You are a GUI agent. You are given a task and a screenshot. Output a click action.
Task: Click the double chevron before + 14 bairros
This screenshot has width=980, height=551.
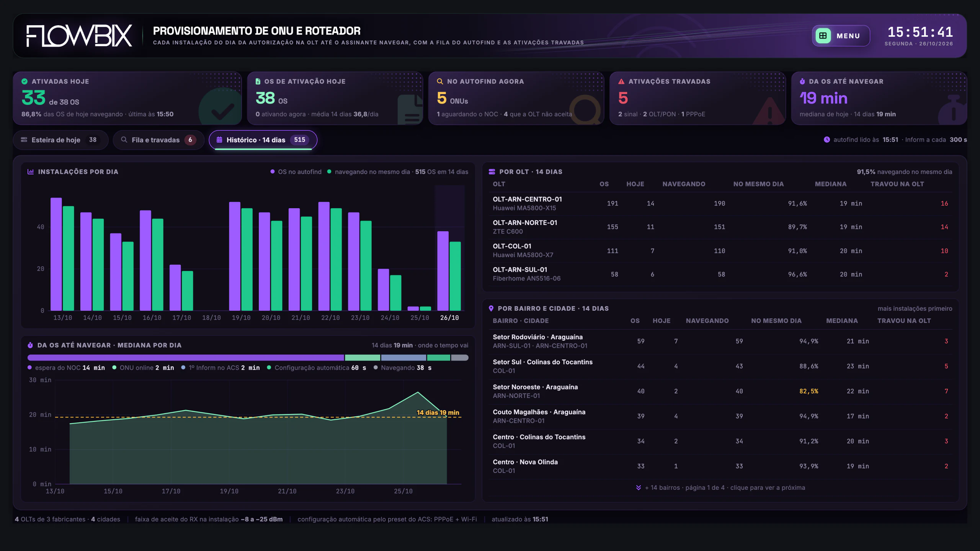tap(639, 487)
